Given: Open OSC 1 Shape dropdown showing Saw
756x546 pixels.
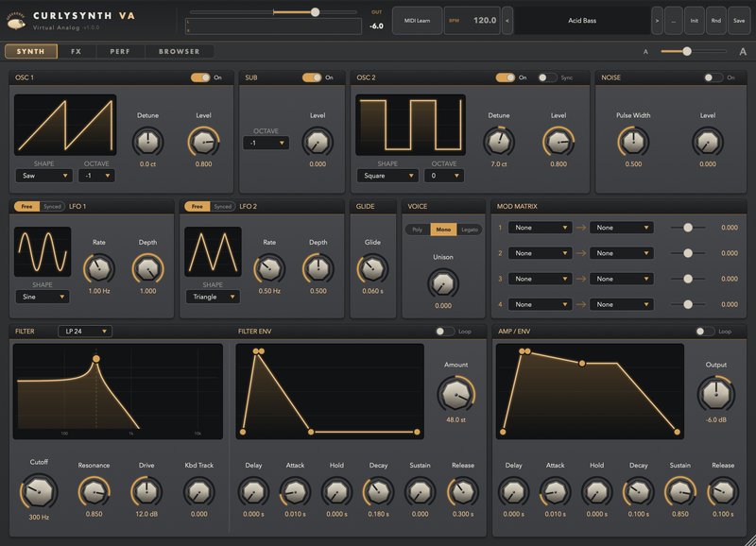Looking at the screenshot, I should (43, 176).
